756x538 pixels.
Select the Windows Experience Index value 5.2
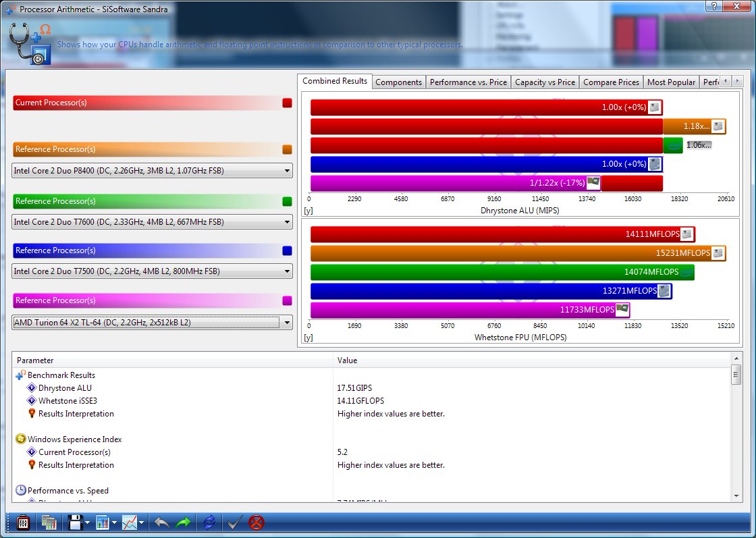click(342, 452)
